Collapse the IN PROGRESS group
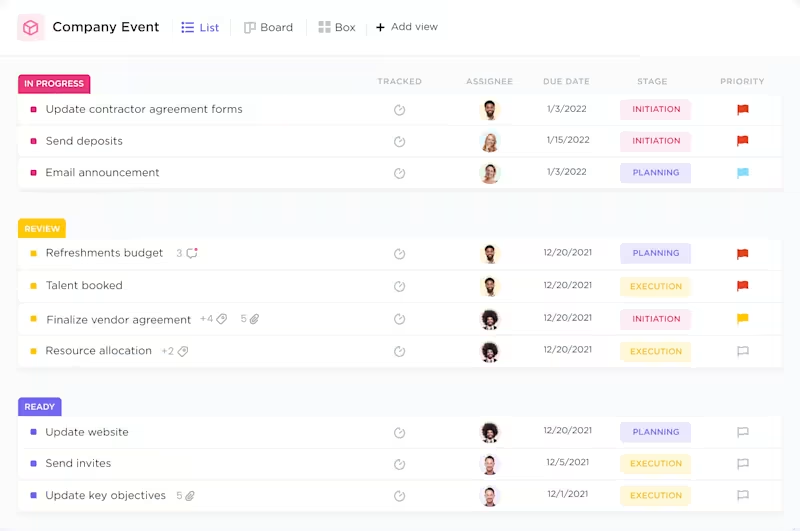 (x=54, y=85)
